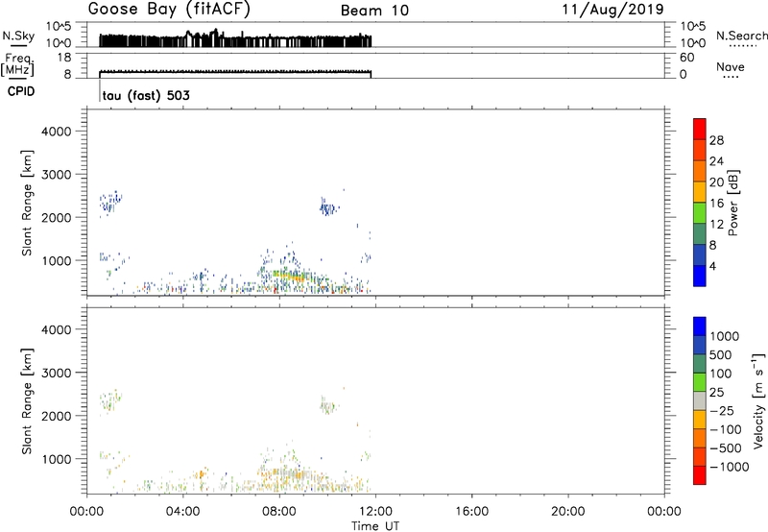Click the 4000 tick in the power panel
Image resolution: width=768 pixels, height=532 pixels.
[56, 132]
